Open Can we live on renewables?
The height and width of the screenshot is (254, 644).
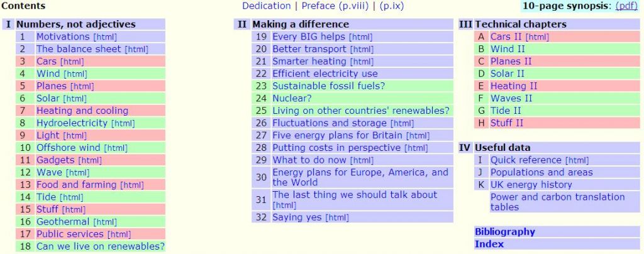[x=100, y=246]
